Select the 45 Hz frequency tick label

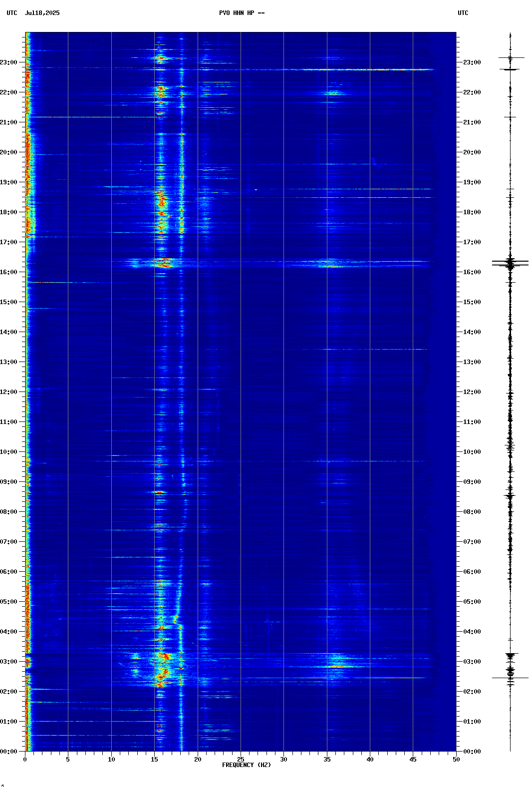coord(413,760)
